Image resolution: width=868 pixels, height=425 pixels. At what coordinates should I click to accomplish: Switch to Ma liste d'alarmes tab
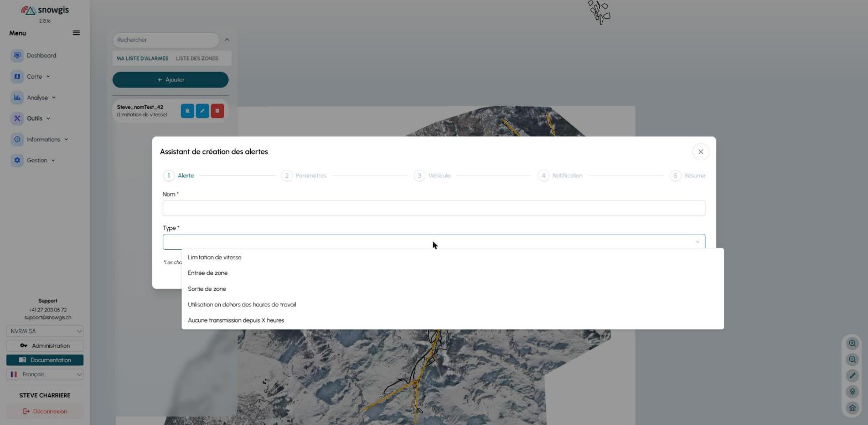142,58
